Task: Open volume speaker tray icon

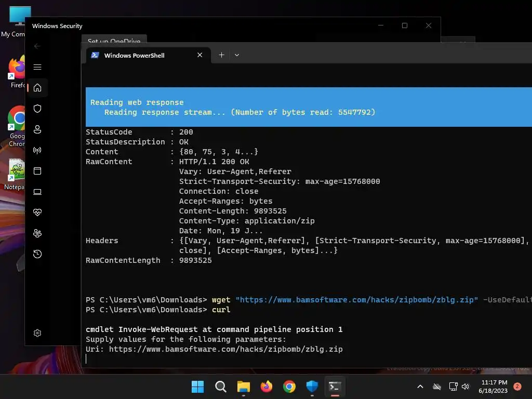Action: [x=465, y=387]
